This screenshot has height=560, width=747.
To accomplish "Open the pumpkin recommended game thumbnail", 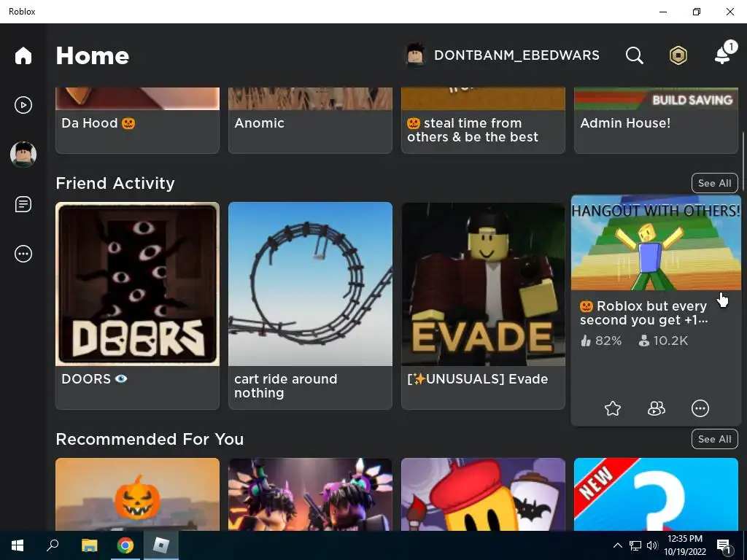I will [x=137, y=494].
